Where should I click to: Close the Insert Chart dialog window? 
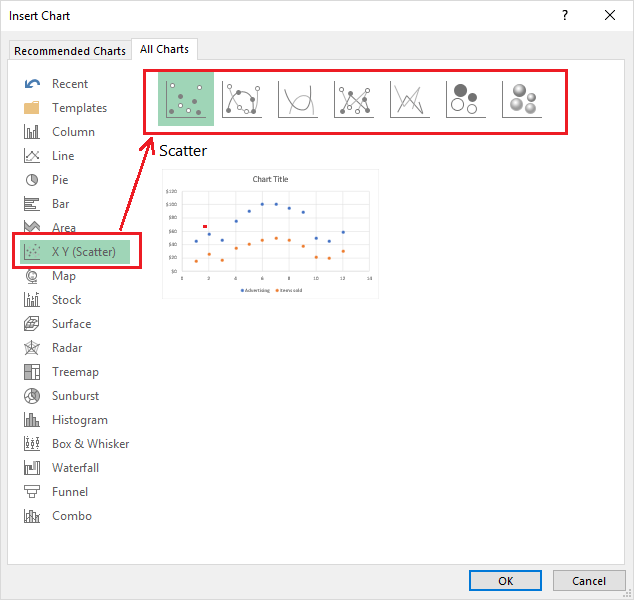click(x=610, y=15)
